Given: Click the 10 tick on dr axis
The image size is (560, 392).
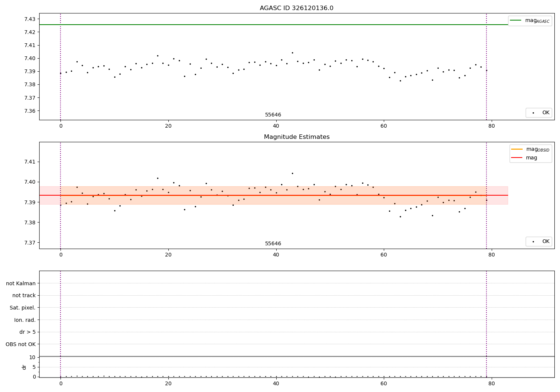Looking at the screenshot, I should [32, 357].
